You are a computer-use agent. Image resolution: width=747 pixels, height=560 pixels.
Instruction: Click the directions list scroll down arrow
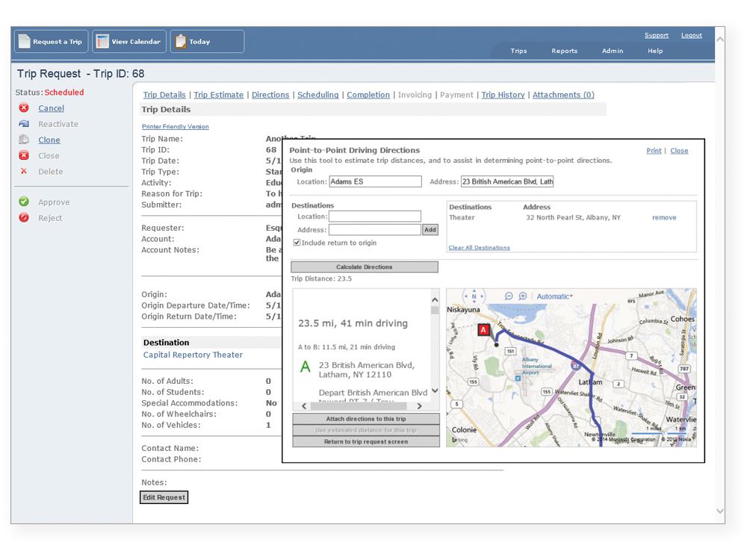pos(435,391)
